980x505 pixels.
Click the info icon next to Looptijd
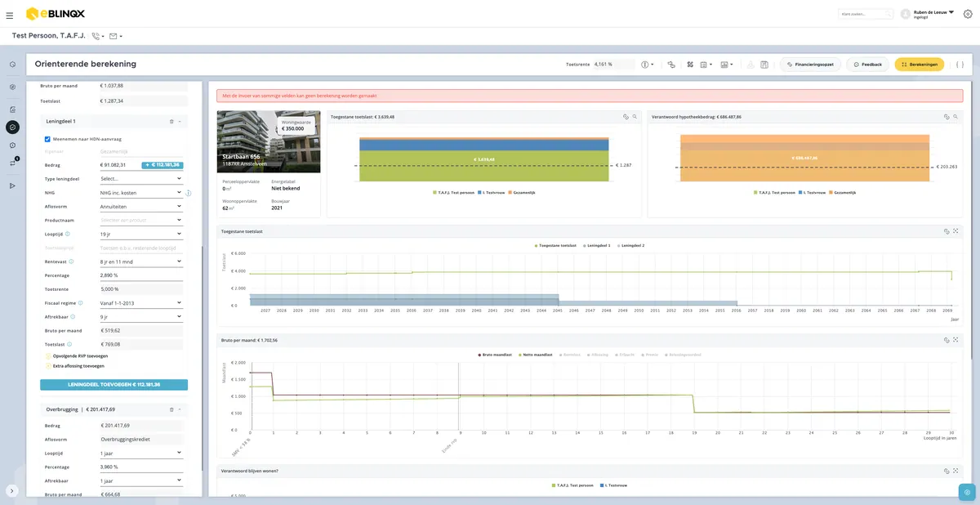(x=68, y=234)
